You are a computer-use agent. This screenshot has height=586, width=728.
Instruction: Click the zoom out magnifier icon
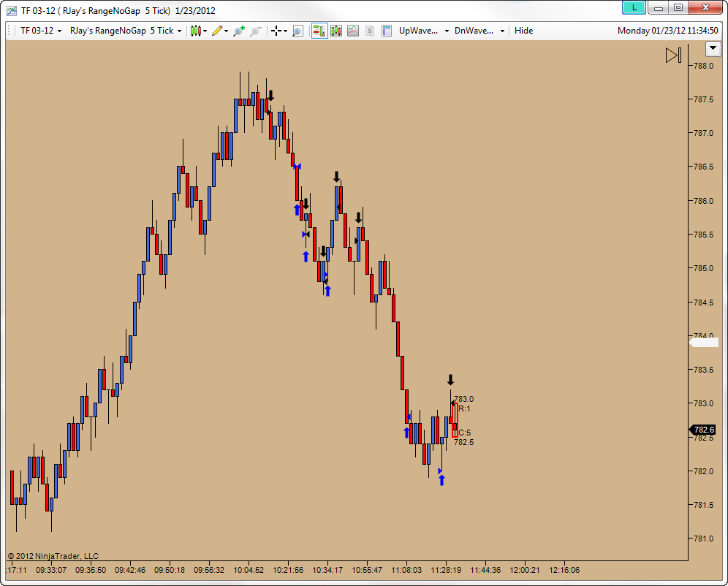(x=255, y=31)
